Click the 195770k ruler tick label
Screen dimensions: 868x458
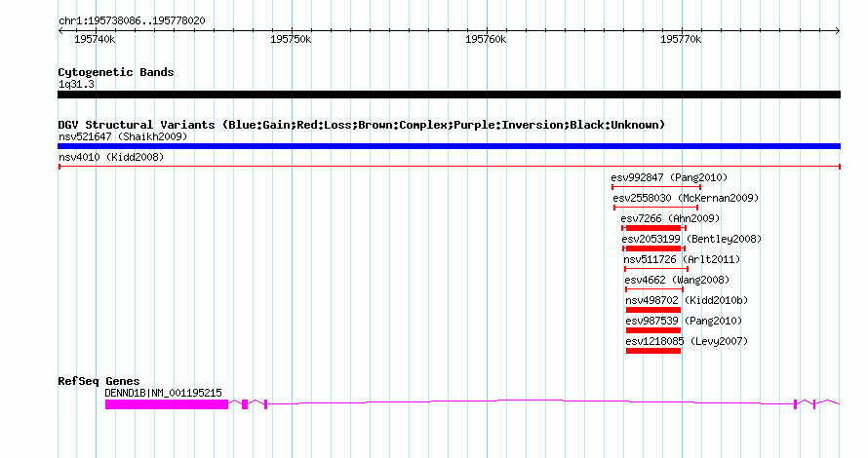point(681,39)
